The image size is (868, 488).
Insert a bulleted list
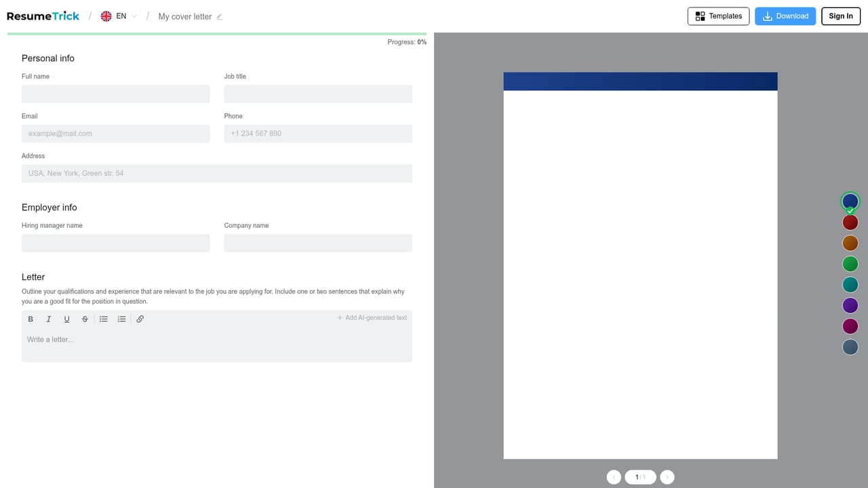(104, 319)
